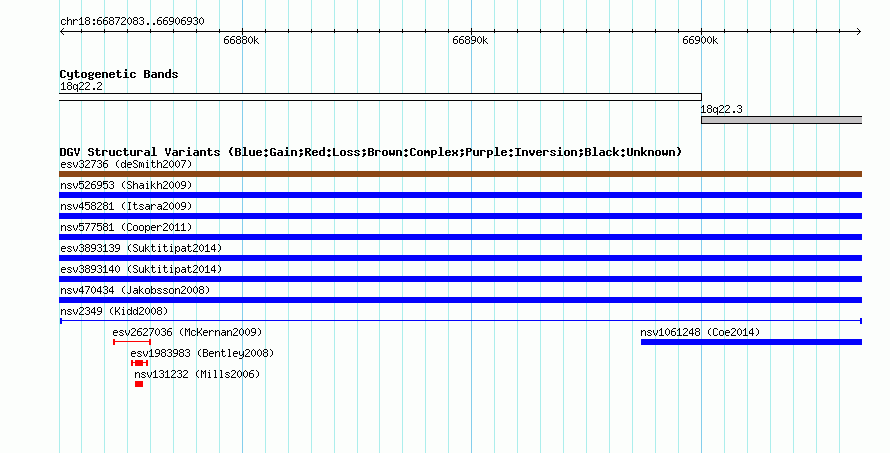Open the nsv131232 (Mills2006) label

[x=197, y=374]
